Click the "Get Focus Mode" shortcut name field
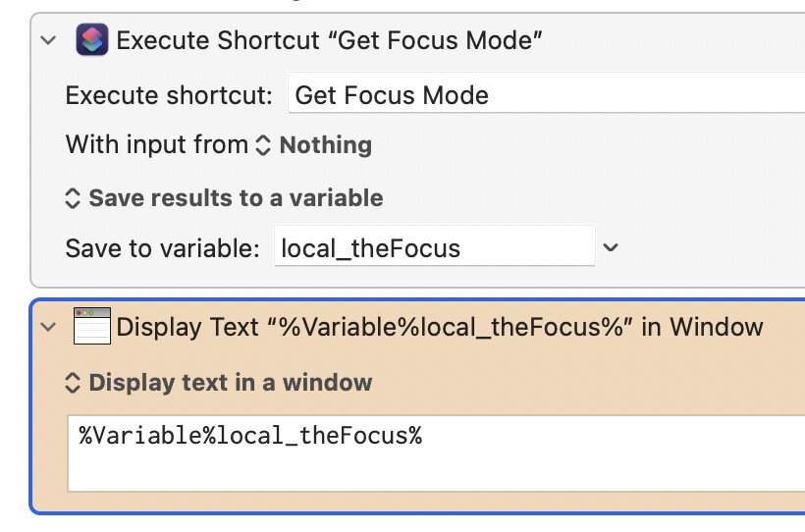The height and width of the screenshot is (532, 805). (x=545, y=95)
